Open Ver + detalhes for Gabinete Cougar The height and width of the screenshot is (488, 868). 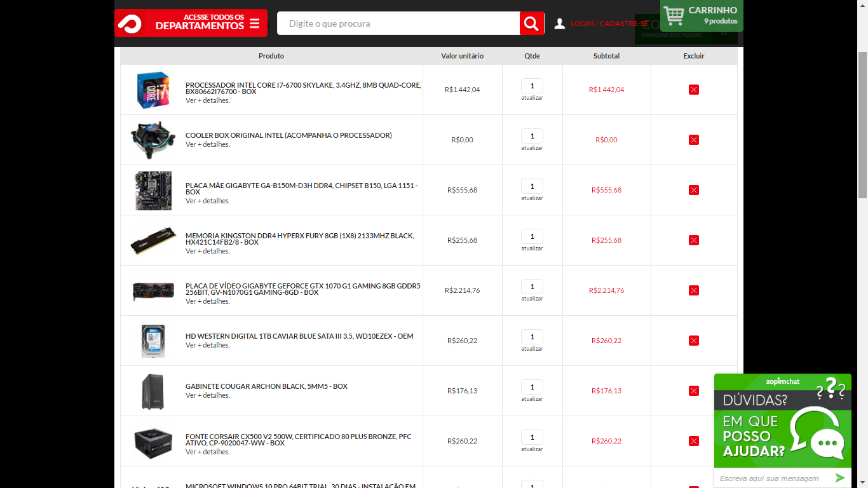click(208, 395)
